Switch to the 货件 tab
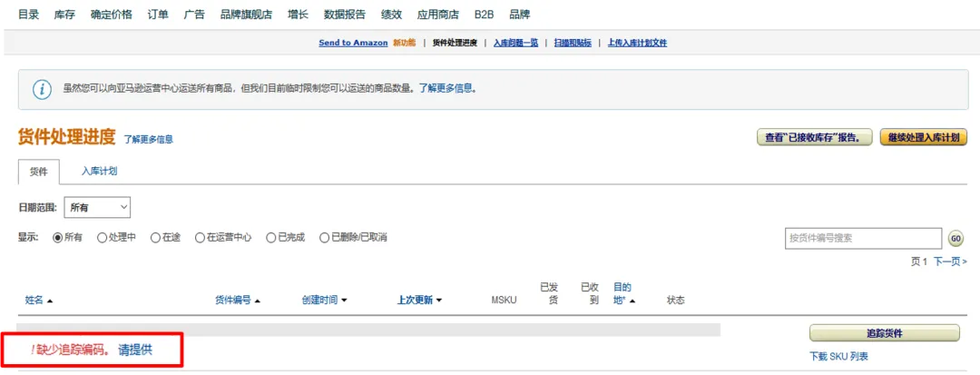The image size is (980, 375). [x=39, y=172]
